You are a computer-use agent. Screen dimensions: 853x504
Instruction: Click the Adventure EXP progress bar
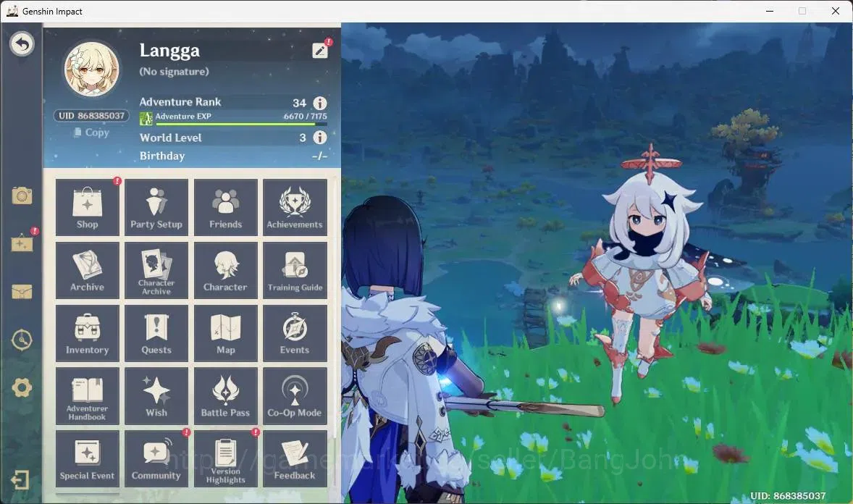[242, 124]
